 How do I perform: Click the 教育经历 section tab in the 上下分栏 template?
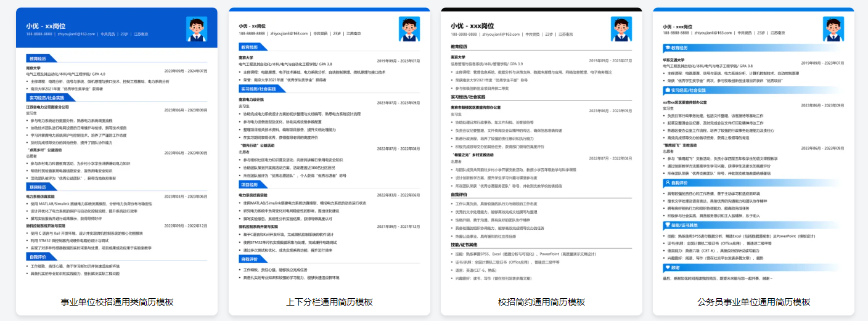[251, 47]
